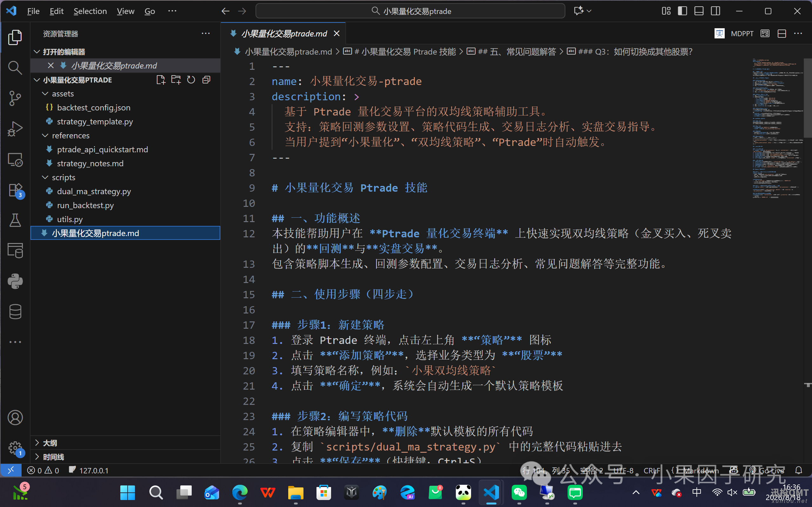Click the editor vertical scrollbar
The height and width of the screenshot is (507, 812).
(x=808, y=98)
